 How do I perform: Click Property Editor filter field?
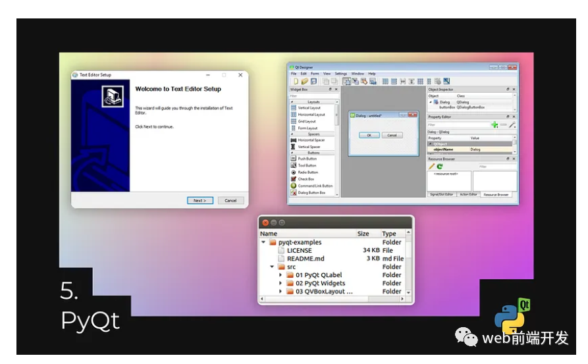coord(459,125)
